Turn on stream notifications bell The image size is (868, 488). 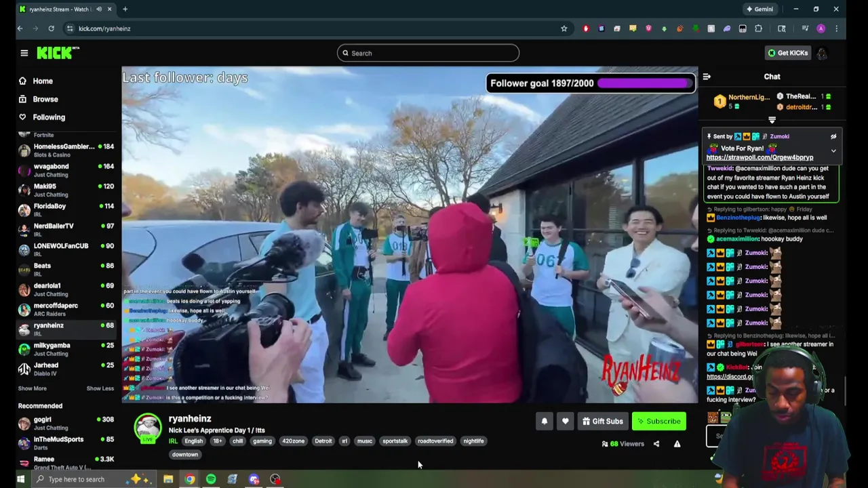tap(544, 422)
